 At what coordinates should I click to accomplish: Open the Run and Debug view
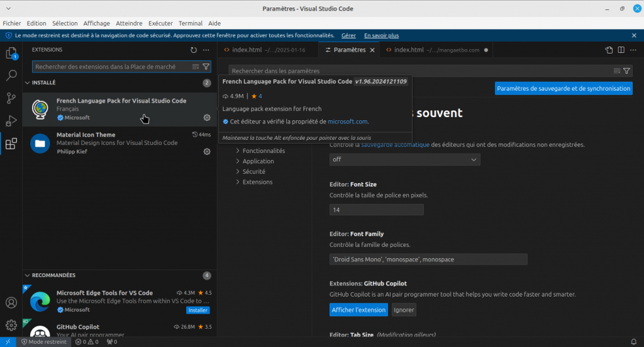11,121
